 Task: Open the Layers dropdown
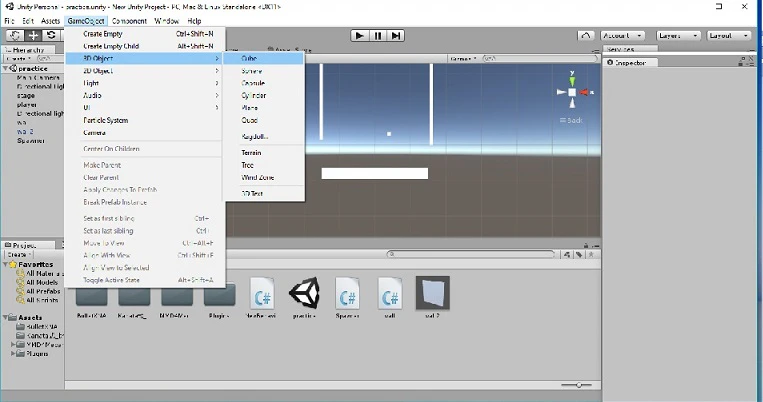[678, 36]
